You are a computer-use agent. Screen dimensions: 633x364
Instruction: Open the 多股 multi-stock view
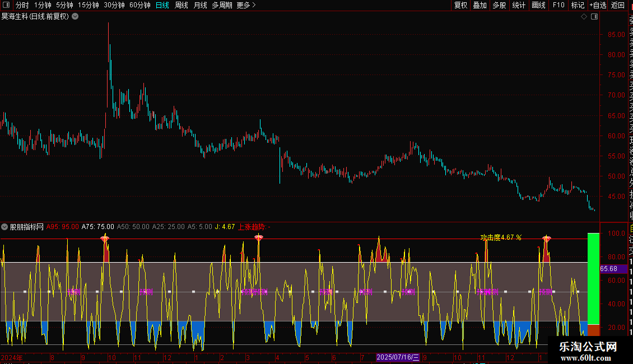(499, 5)
